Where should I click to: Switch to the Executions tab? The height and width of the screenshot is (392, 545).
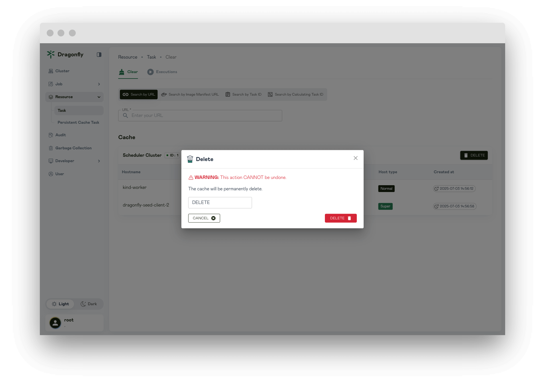coord(162,72)
